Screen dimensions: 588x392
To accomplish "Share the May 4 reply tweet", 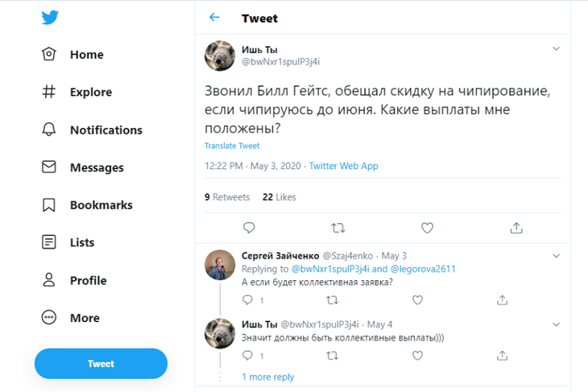I will point(503,355).
